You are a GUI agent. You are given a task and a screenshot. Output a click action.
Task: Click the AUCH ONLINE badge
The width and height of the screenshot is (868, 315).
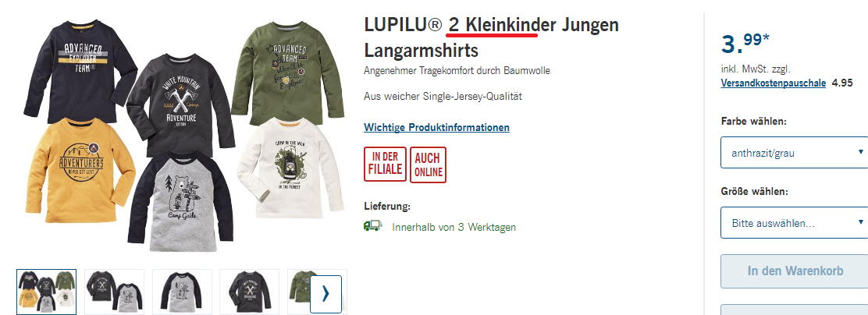coord(429,165)
